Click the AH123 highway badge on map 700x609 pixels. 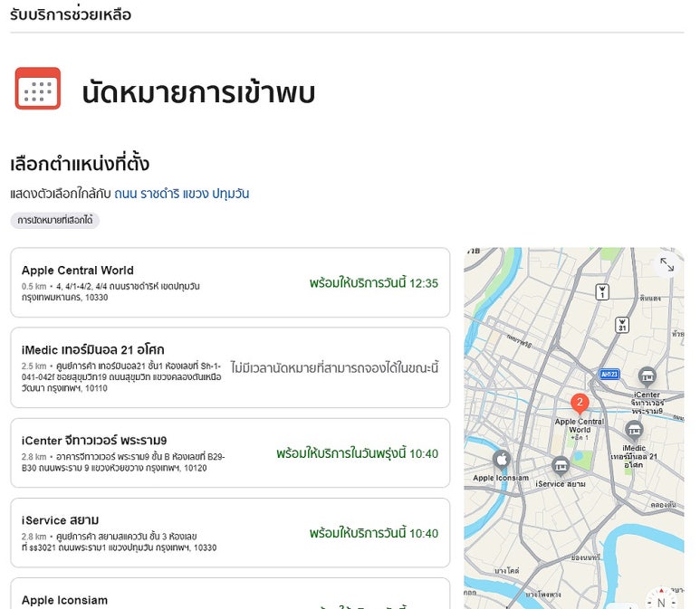click(x=609, y=374)
